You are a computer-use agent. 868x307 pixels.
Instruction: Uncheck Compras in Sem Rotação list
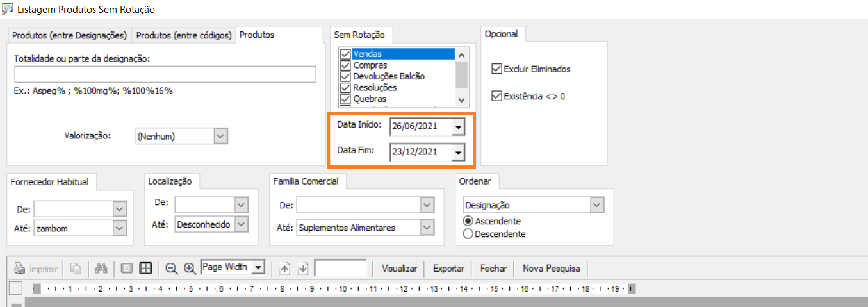pos(346,65)
